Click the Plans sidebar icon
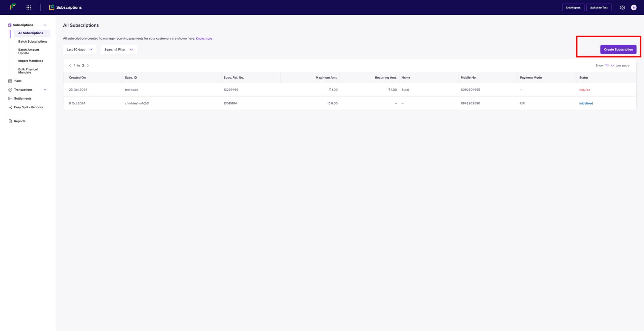The image size is (644, 331). pyautogui.click(x=10, y=81)
